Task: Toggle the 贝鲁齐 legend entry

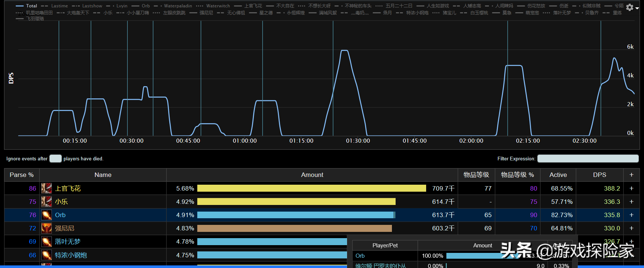Action: (x=587, y=13)
